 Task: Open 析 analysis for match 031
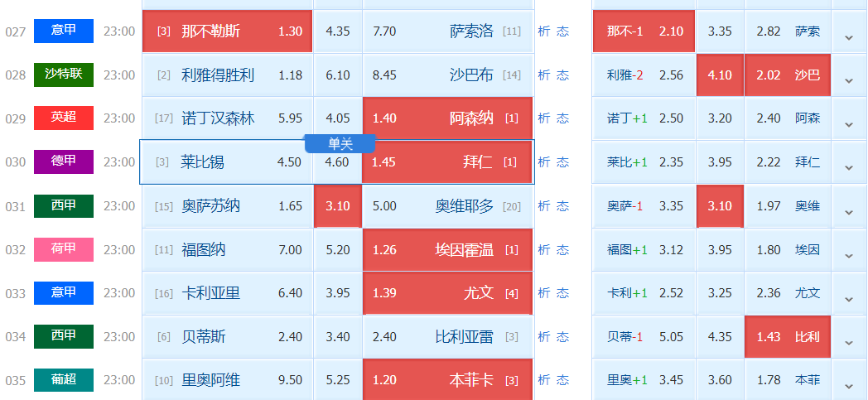click(x=544, y=206)
